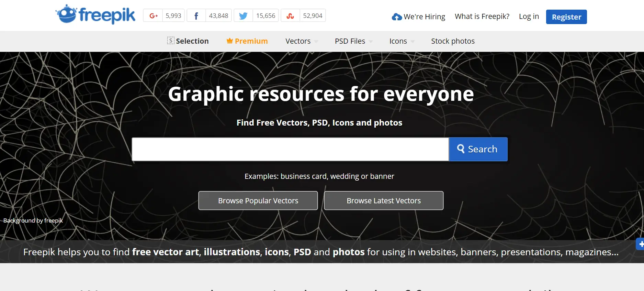Open the Selection menu item
The image size is (644, 291).
(x=188, y=41)
